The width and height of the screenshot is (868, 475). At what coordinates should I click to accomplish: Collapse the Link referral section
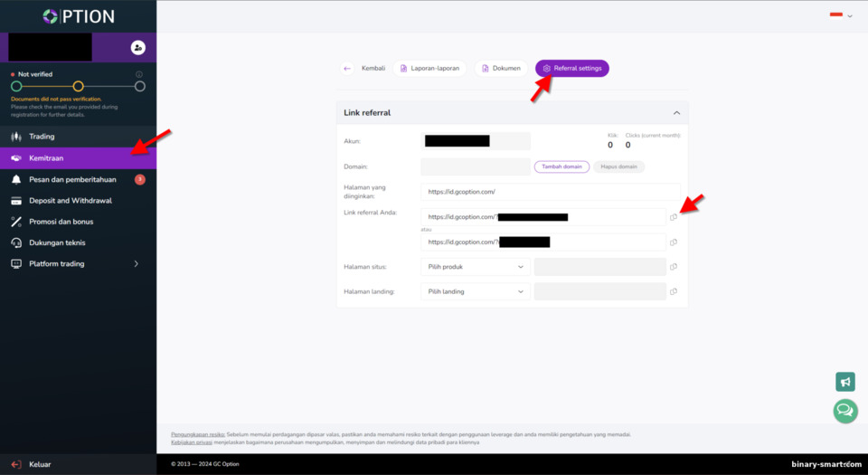click(676, 113)
